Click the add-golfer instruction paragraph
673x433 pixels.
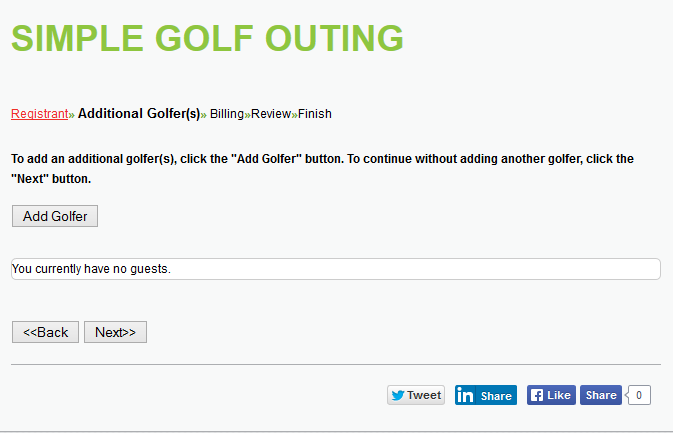322,169
